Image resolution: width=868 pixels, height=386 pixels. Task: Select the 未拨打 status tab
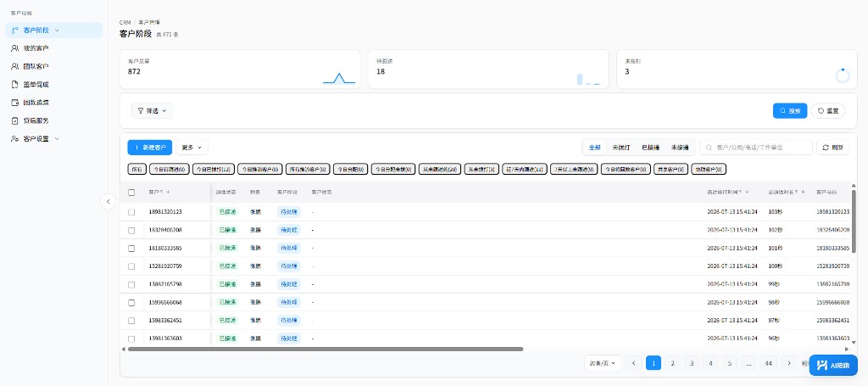(621, 148)
